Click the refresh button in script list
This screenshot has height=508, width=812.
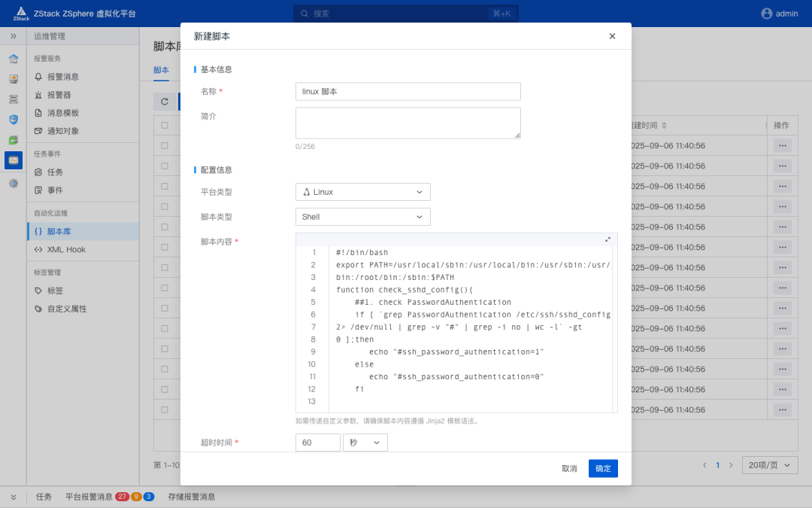165,102
